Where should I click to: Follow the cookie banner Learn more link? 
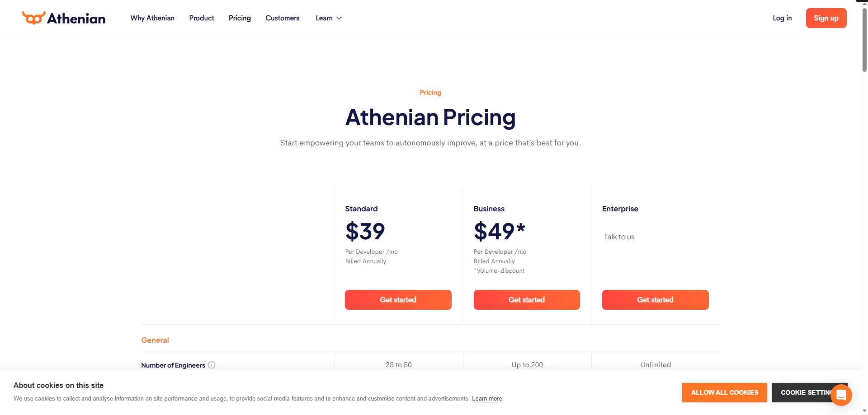click(x=487, y=399)
